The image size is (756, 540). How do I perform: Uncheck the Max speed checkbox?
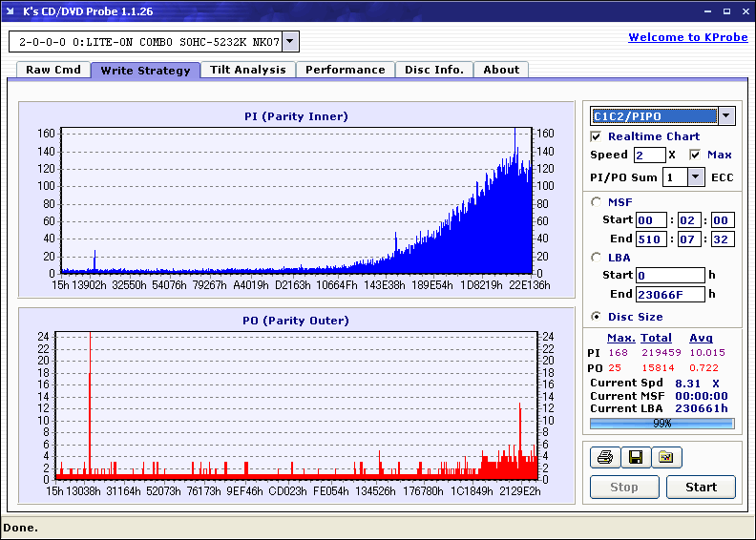click(695, 156)
